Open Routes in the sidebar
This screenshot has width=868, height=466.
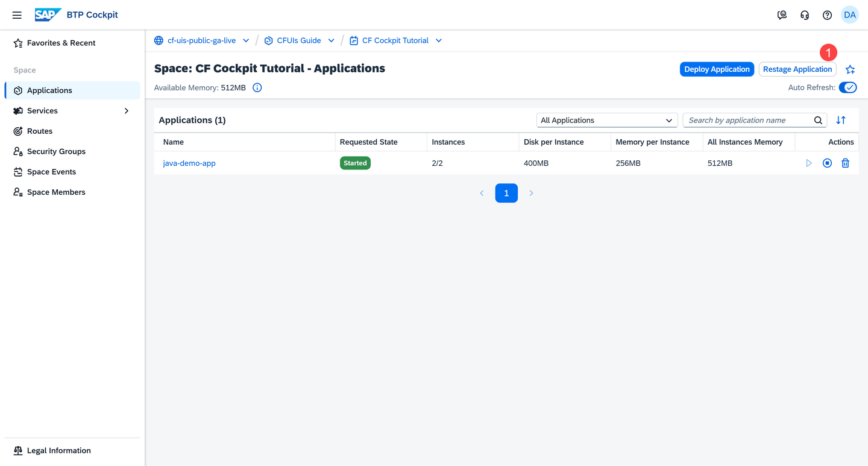pos(72,131)
